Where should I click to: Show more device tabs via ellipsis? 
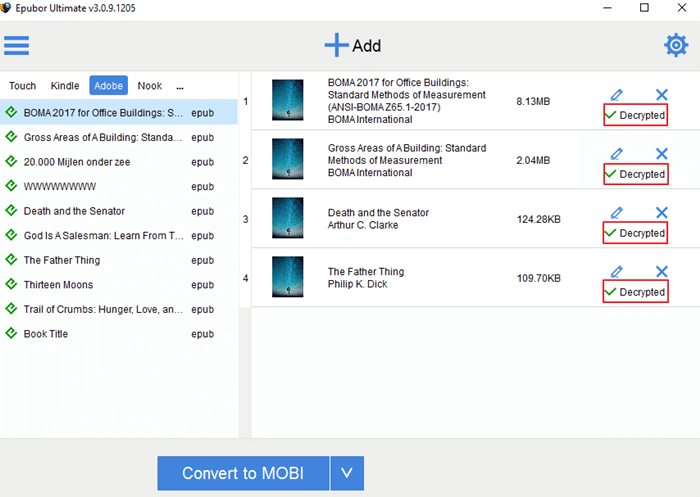point(180,86)
